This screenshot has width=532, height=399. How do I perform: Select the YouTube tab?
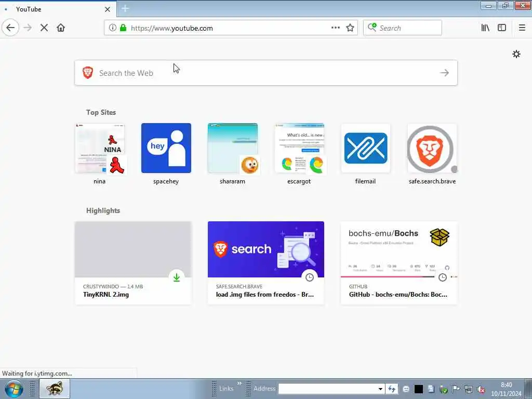58,9
